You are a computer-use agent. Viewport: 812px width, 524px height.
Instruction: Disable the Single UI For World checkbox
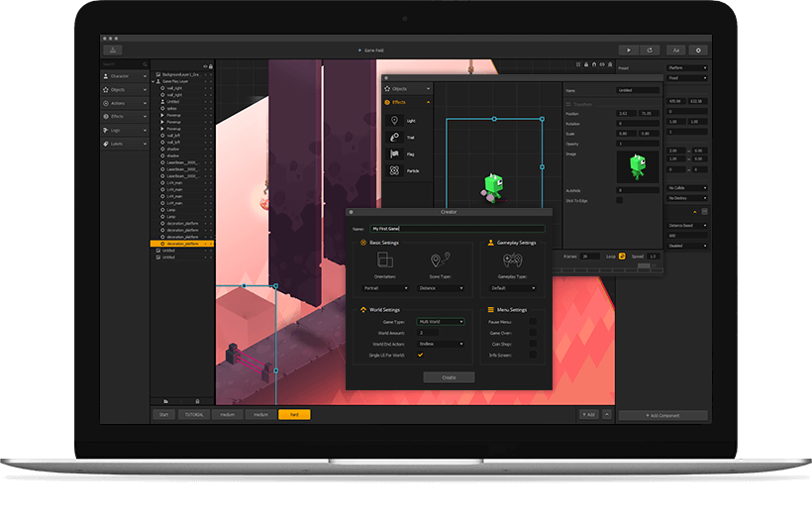click(x=420, y=355)
